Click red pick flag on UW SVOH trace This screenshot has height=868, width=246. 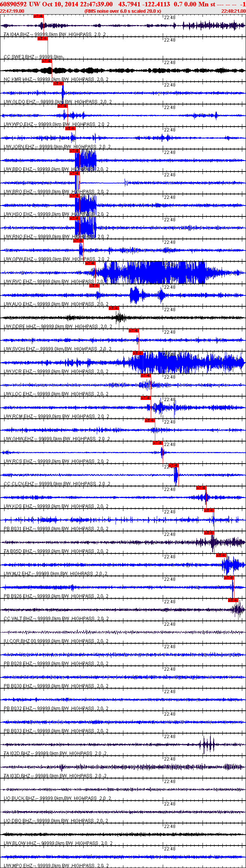click(x=134, y=331)
